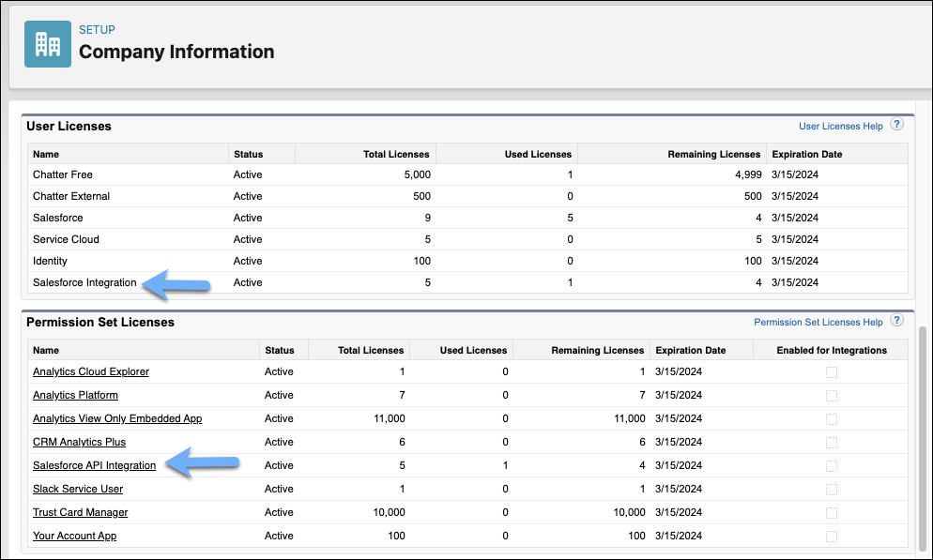
Task: Open the Permission Set Licenses Help link
Action: point(818,322)
